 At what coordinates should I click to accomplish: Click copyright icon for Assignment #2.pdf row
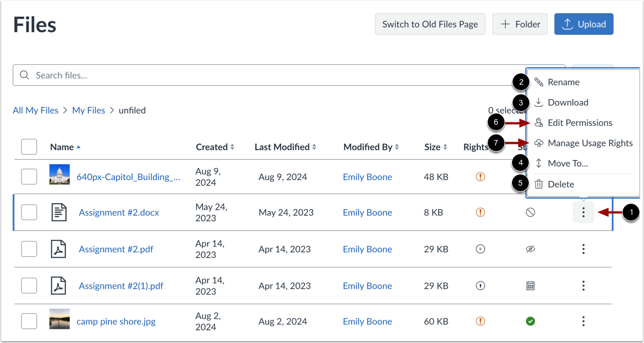(x=480, y=249)
